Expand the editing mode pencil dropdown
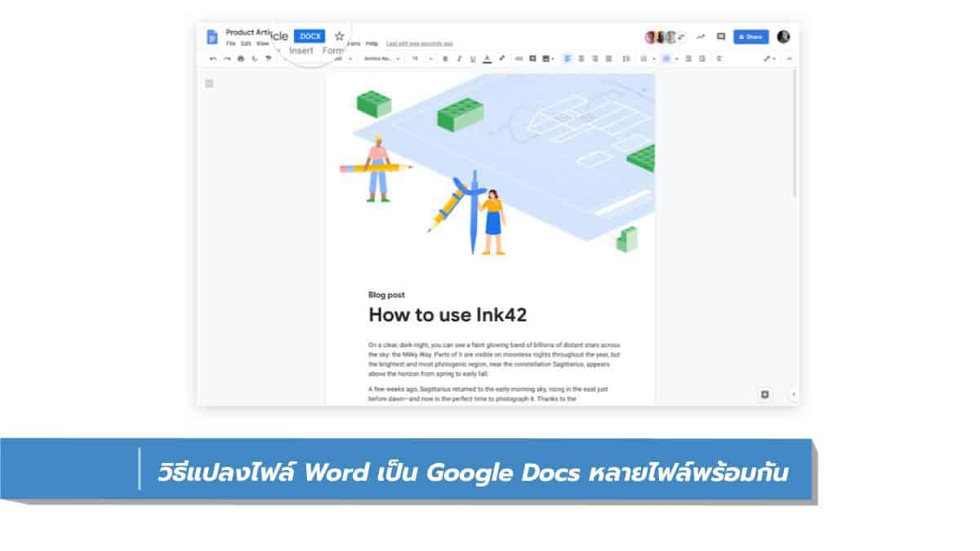 [x=769, y=59]
